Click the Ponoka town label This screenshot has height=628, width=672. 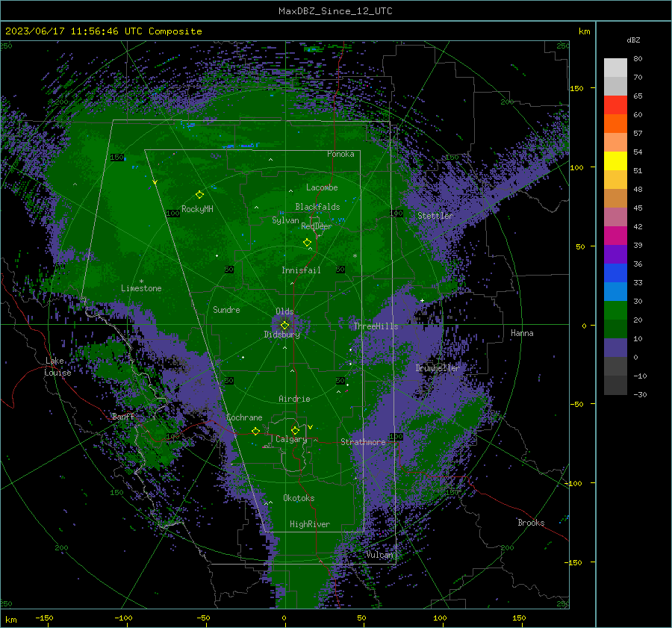coord(340,154)
